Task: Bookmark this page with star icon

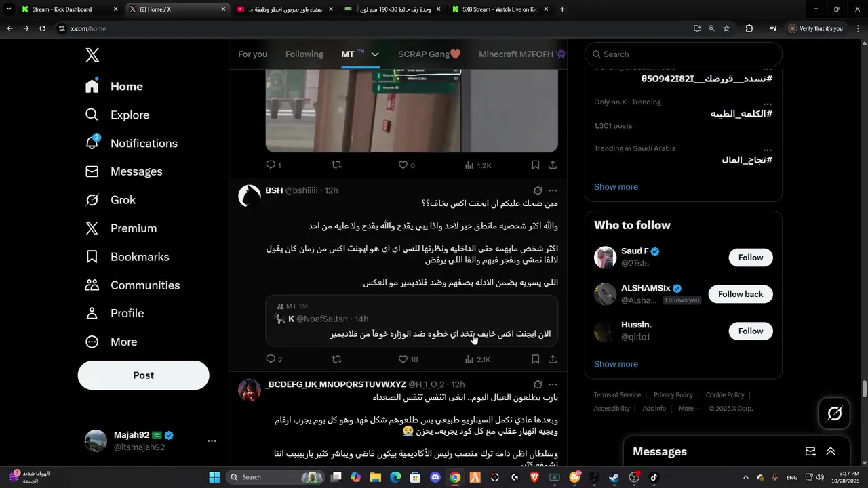Action: (726, 28)
